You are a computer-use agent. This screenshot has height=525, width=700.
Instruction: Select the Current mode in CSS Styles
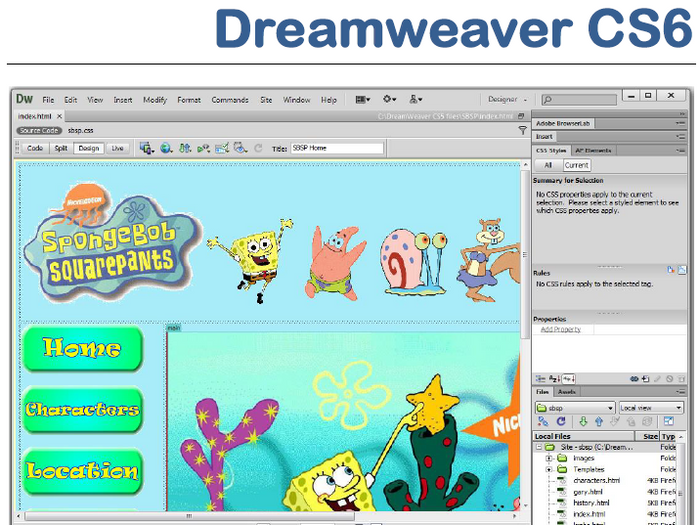tap(576, 165)
